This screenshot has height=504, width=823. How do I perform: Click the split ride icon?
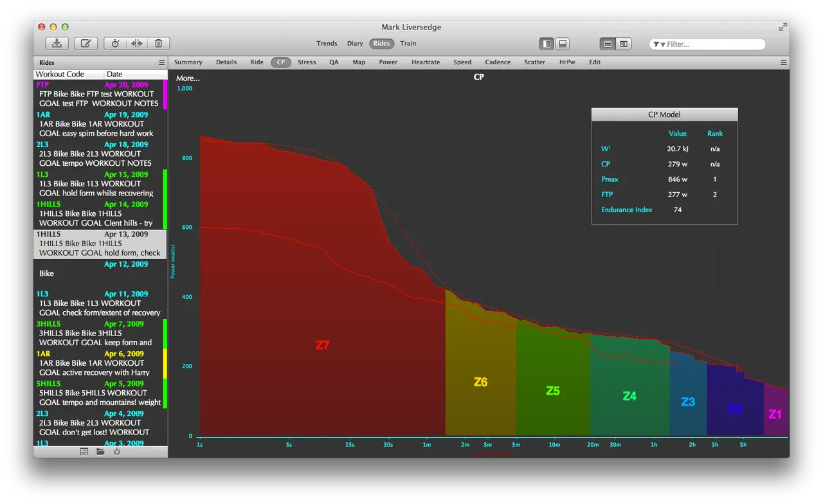(136, 44)
